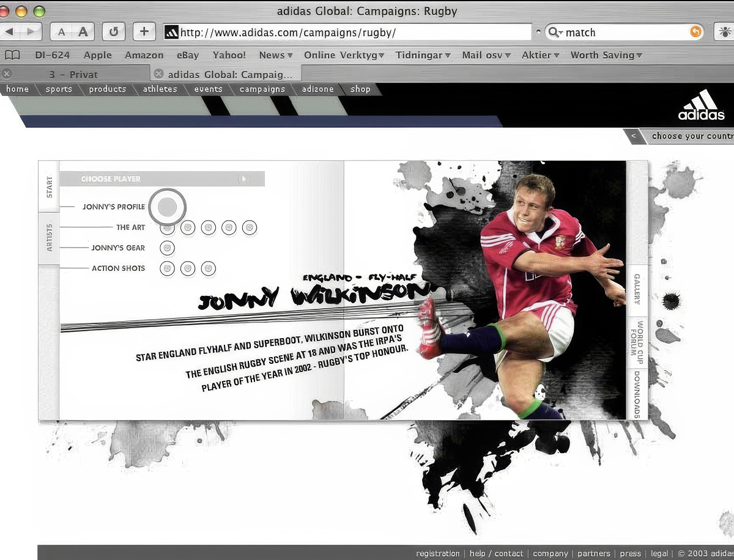734x560 pixels.
Task: Open the adizone menu item
Action: coord(317,89)
